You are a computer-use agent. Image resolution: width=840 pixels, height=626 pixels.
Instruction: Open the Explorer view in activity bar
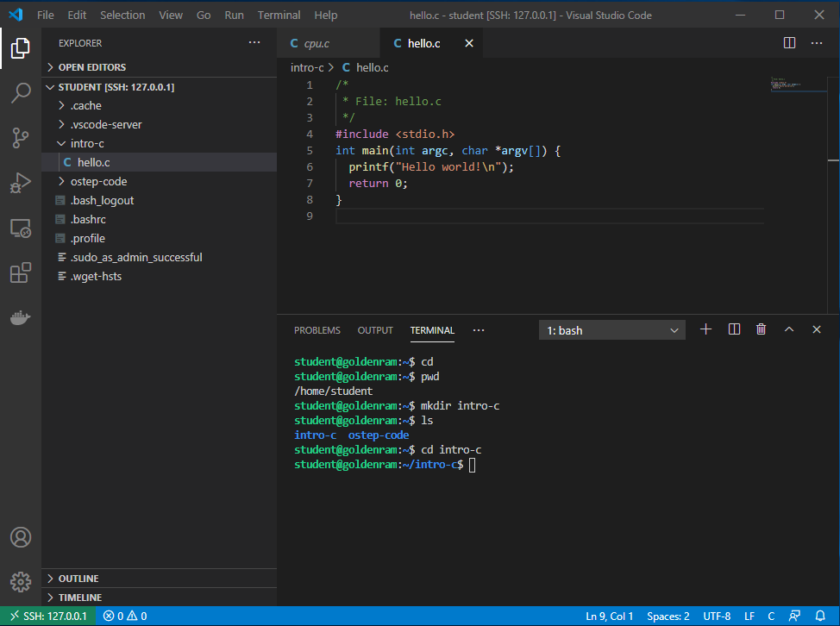tap(21, 48)
